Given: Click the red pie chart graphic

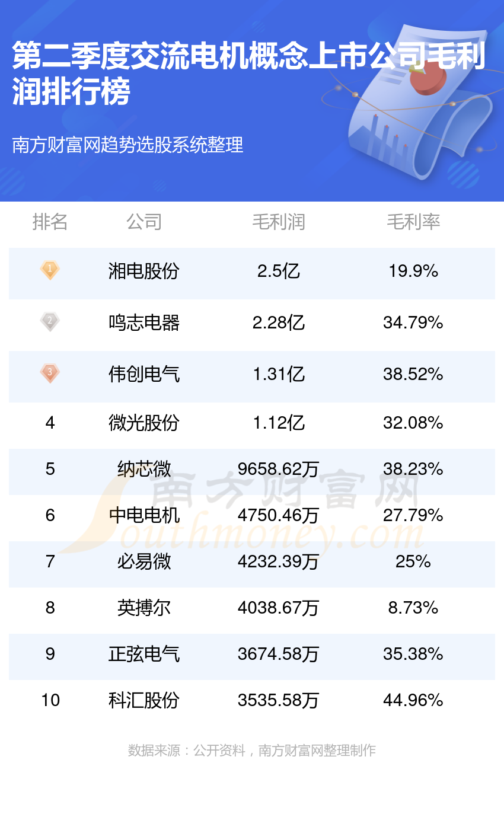Looking at the screenshot, I should (428, 76).
